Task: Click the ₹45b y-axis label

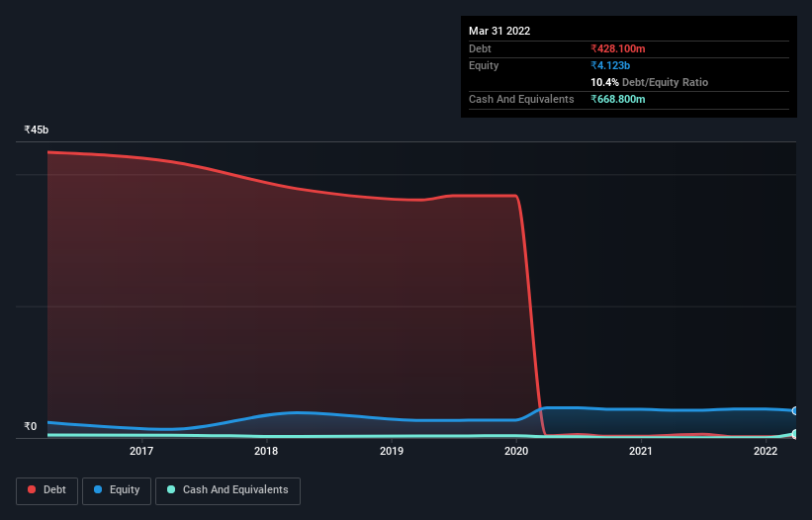Action: [37, 130]
